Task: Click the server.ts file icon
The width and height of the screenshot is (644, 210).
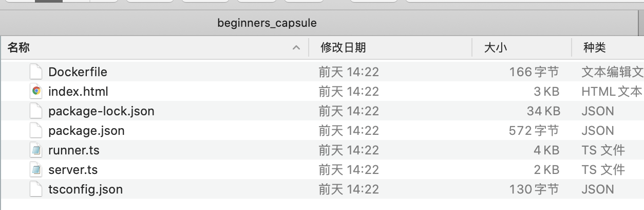Action: [x=35, y=169]
